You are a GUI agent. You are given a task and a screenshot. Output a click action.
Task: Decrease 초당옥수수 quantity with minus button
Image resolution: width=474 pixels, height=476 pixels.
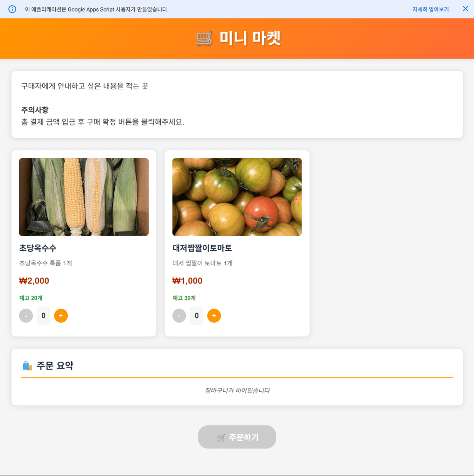click(26, 316)
